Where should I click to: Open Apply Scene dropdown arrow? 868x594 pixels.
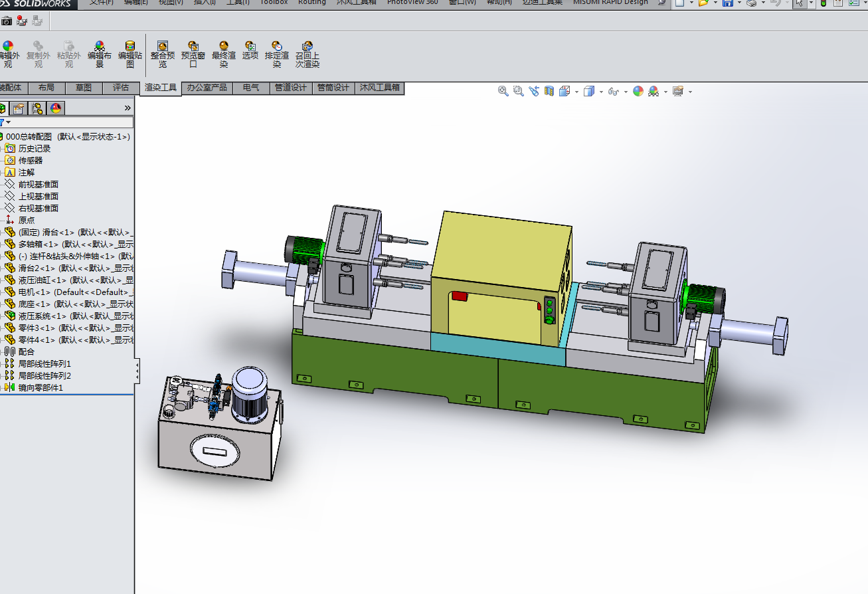pos(665,92)
